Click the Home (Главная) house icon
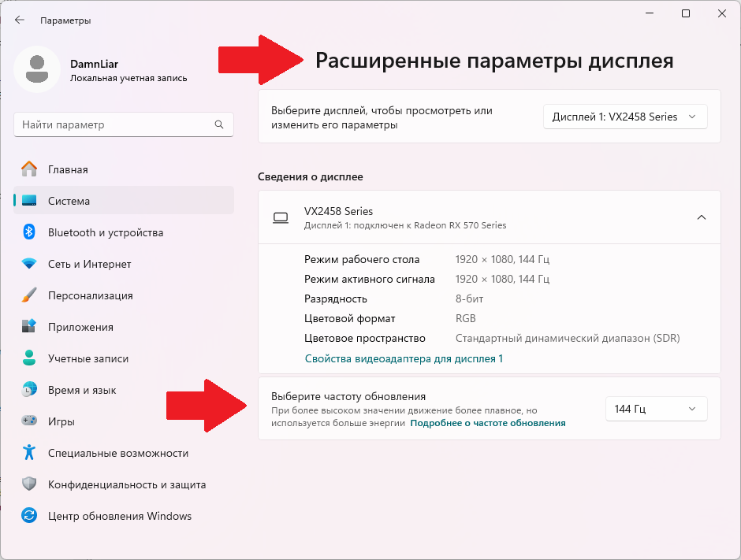 [x=29, y=169]
